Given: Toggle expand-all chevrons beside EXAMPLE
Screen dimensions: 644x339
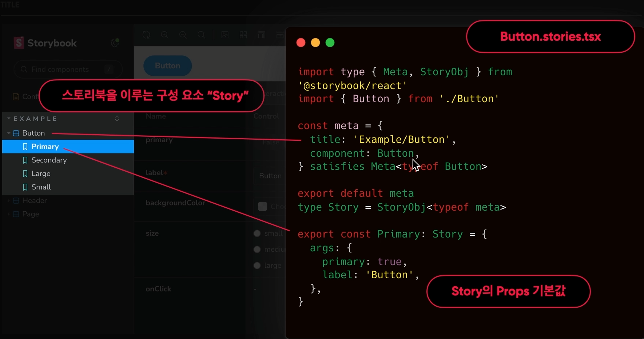Looking at the screenshot, I should (117, 118).
